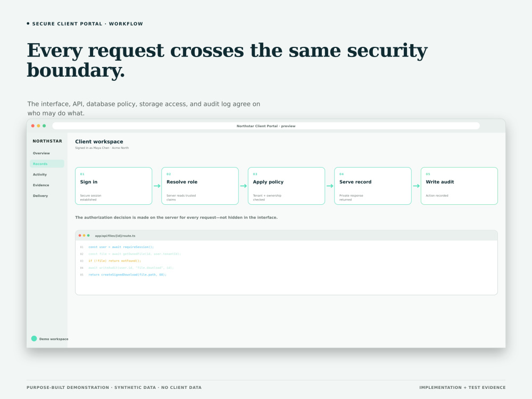
Task: Open the 03 Apply policy card
Action: tap(286, 186)
